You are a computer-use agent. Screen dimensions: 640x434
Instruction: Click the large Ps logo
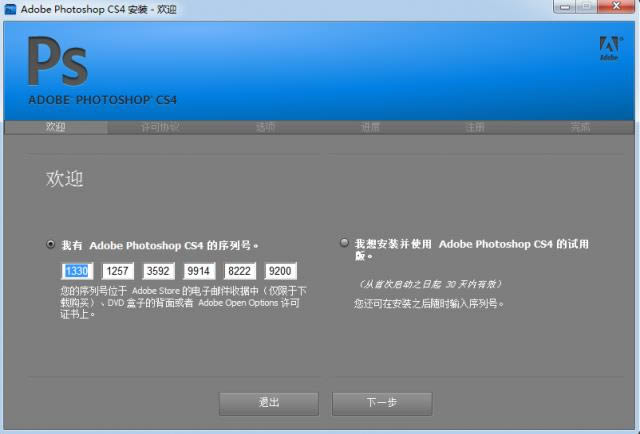(x=58, y=61)
